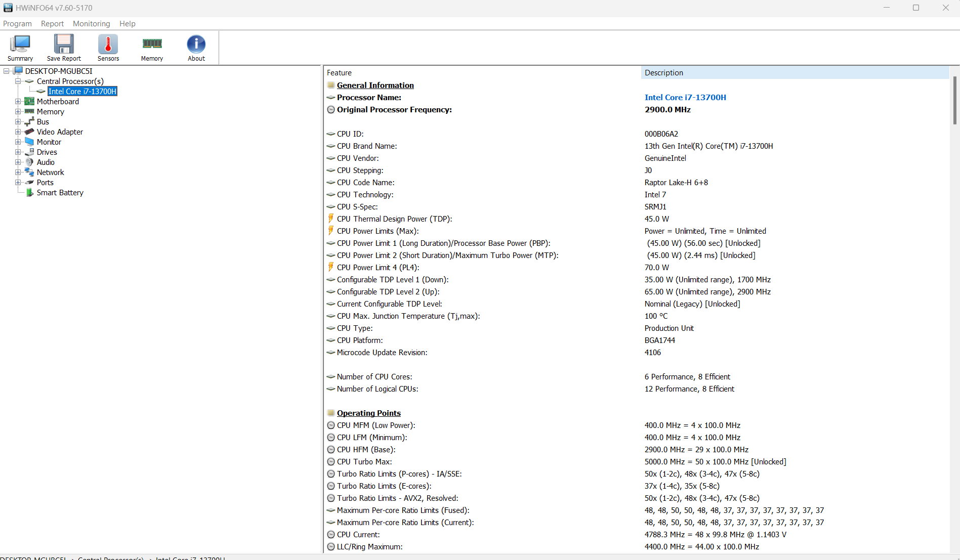Expand the Network tree node
This screenshot has width=960, height=560.
click(x=18, y=172)
